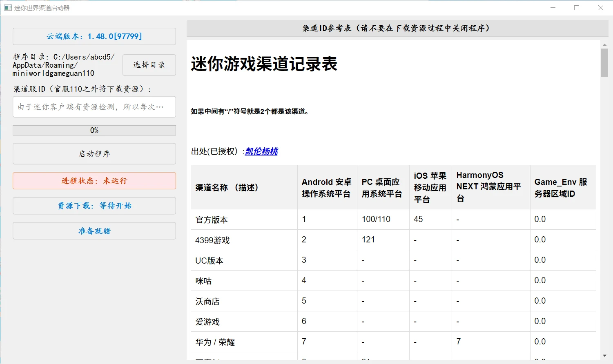Viewport: 613px width, 364px height.
Task: Click the 资源下载: 等待开始 button
Action: point(94,206)
